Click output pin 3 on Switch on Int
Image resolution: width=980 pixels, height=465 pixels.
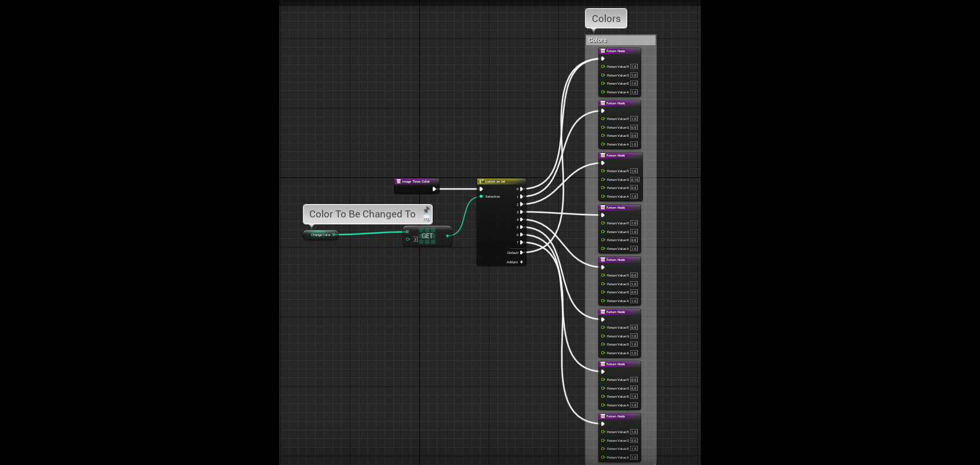click(x=521, y=212)
